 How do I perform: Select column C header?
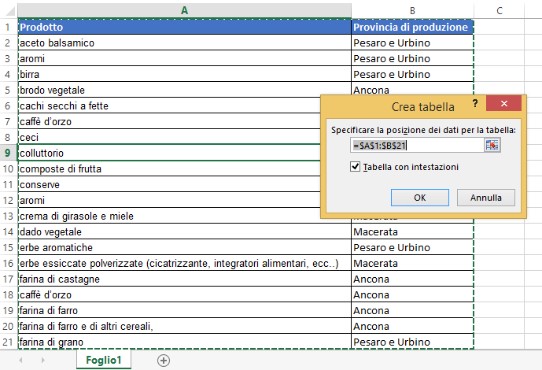click(499, 10)
